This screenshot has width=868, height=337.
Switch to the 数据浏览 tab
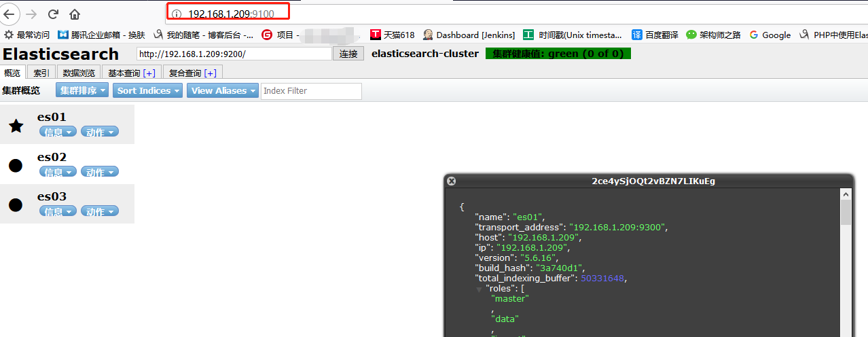coord(79,73)
